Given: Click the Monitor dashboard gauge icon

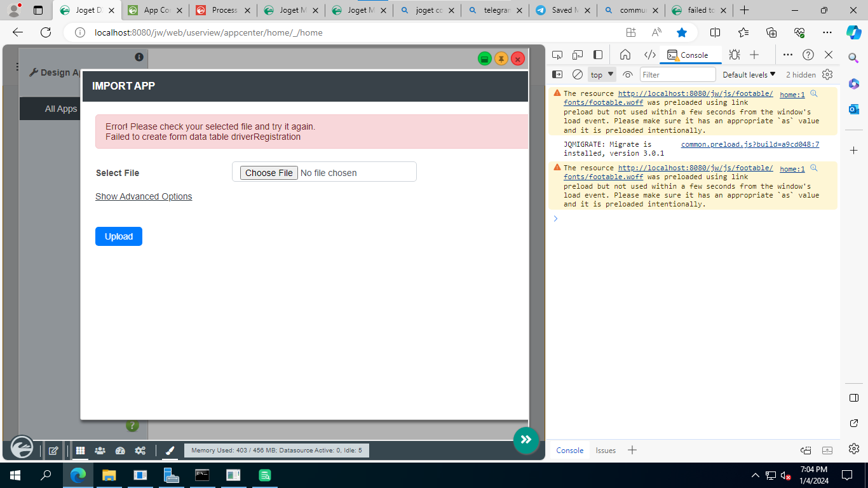Looking at the screenshot, I should [x=120, y=451].
